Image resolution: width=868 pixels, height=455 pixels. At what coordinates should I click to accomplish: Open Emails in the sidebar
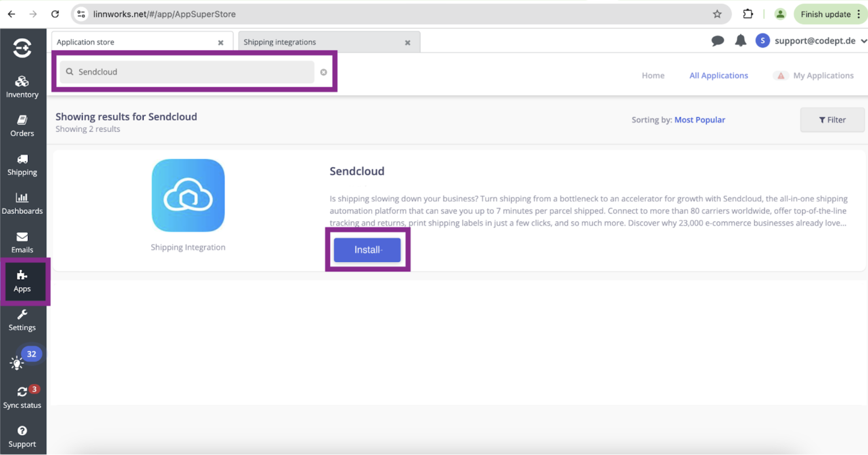[22, 242]
